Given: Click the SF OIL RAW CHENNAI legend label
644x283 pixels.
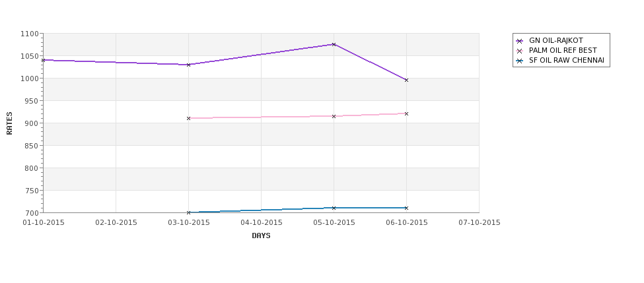Looking at the screenshot, I should point(566,60).
